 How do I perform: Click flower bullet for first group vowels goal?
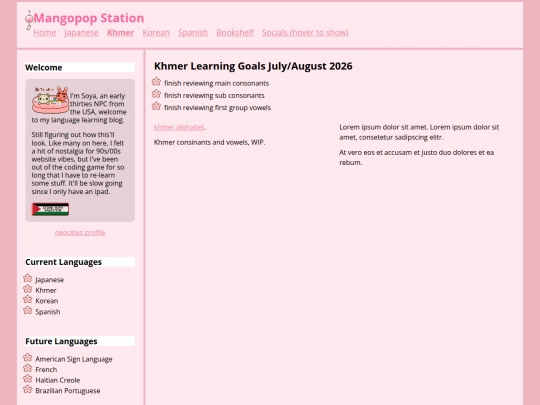point(156,106)
